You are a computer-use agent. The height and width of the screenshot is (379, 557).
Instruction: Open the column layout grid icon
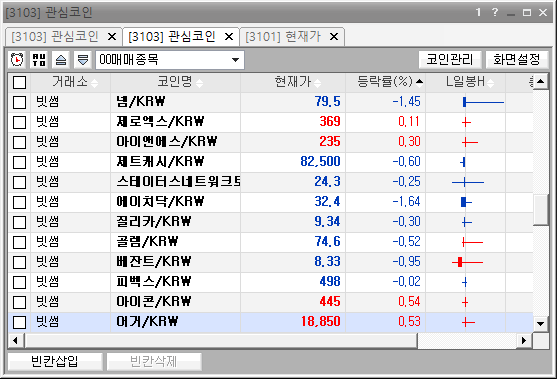[x=39, y=59]
